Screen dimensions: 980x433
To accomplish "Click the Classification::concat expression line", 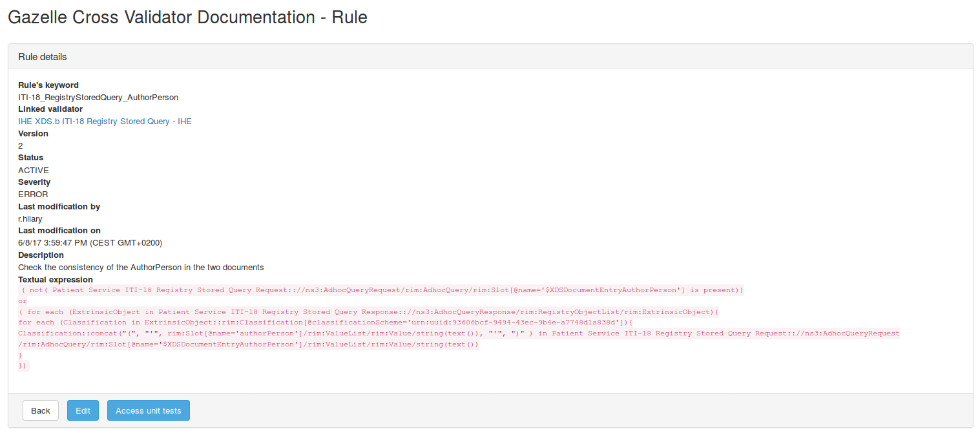I will 459,333.
